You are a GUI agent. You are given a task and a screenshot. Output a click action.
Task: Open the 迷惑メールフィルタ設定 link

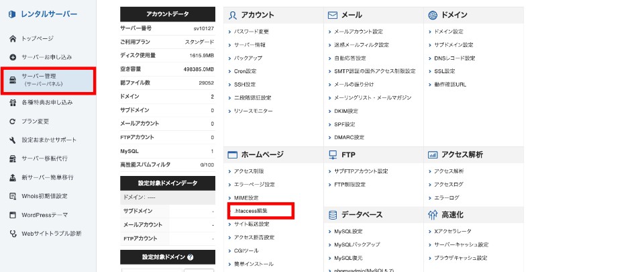(362, 45)
